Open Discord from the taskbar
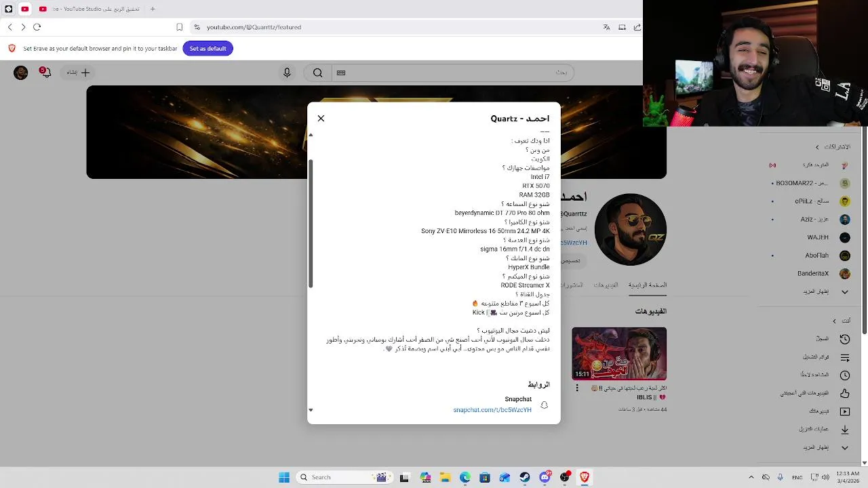Viewport: 868px width, 488px height. point(545,477)
